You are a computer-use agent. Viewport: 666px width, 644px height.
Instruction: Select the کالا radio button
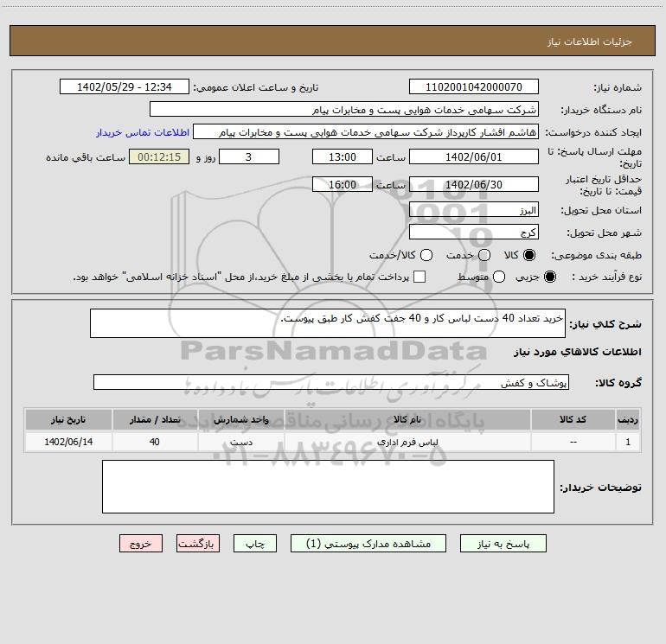pyautogui.click(x=529, y=255)
